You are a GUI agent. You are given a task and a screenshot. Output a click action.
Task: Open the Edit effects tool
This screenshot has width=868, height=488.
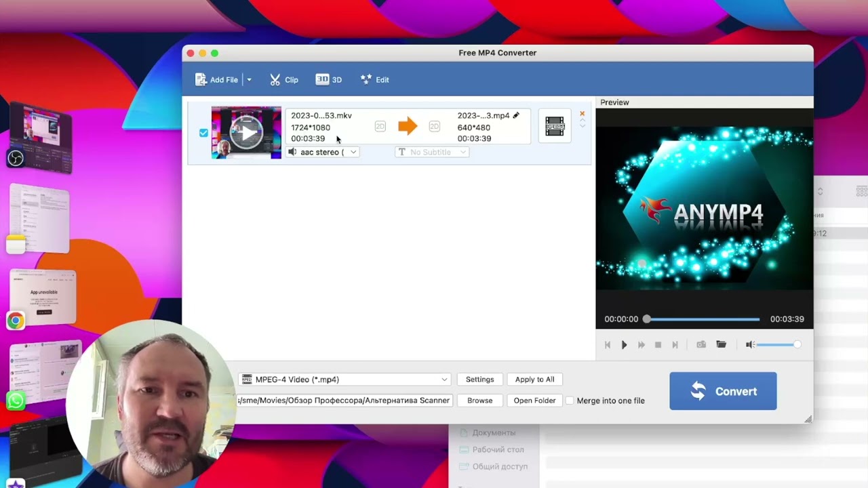pyautogui.click(x=374, y=80)
